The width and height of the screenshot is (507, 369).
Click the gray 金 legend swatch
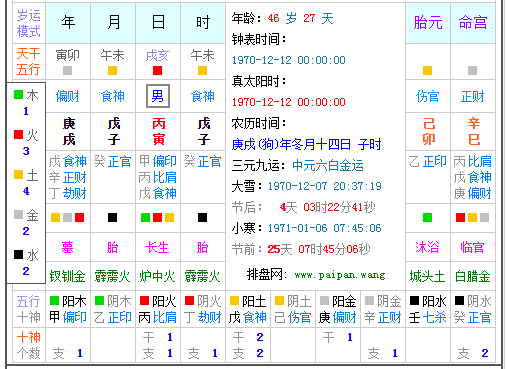coord(18,214)
